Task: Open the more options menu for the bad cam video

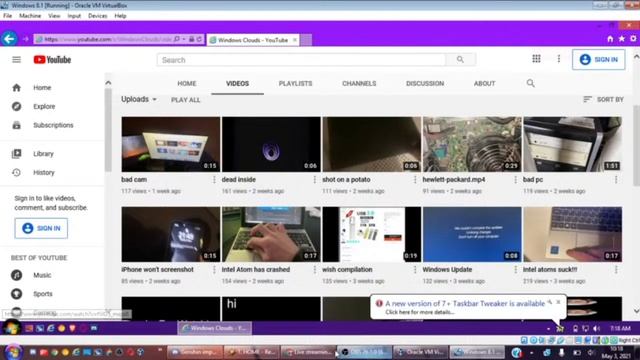Action: tap(214, 180)
